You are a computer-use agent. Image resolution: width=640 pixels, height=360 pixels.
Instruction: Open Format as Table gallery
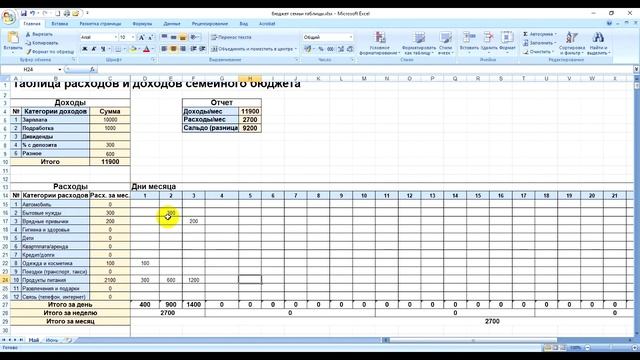(x=419, y=43)
